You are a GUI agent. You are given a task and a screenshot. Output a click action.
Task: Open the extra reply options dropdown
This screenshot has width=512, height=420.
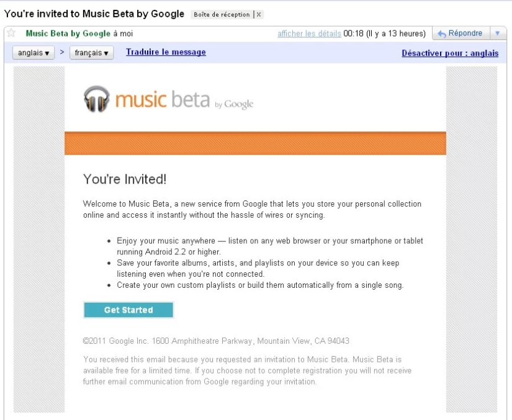498,32
